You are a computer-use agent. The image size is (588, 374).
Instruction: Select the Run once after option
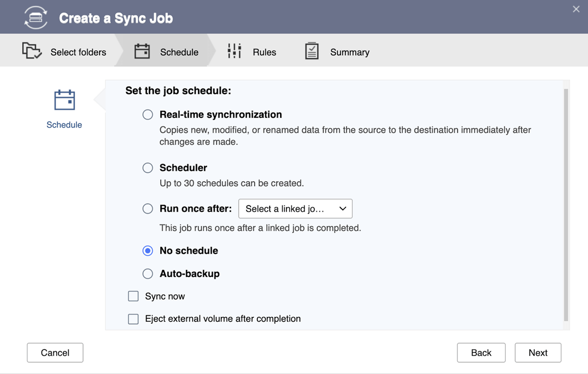point(148,209)
